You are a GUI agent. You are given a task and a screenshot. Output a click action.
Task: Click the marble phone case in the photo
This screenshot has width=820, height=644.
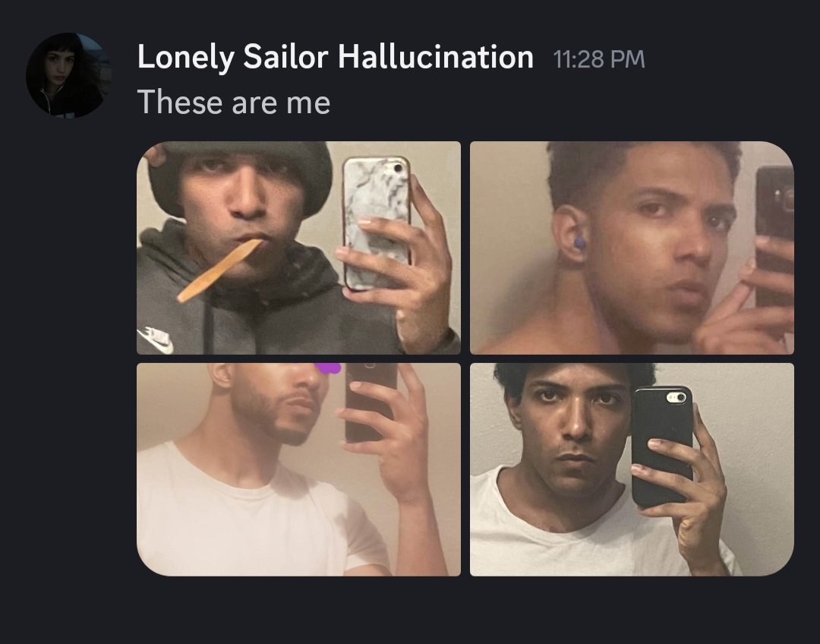pyautogui.click(x=376, y=223)
